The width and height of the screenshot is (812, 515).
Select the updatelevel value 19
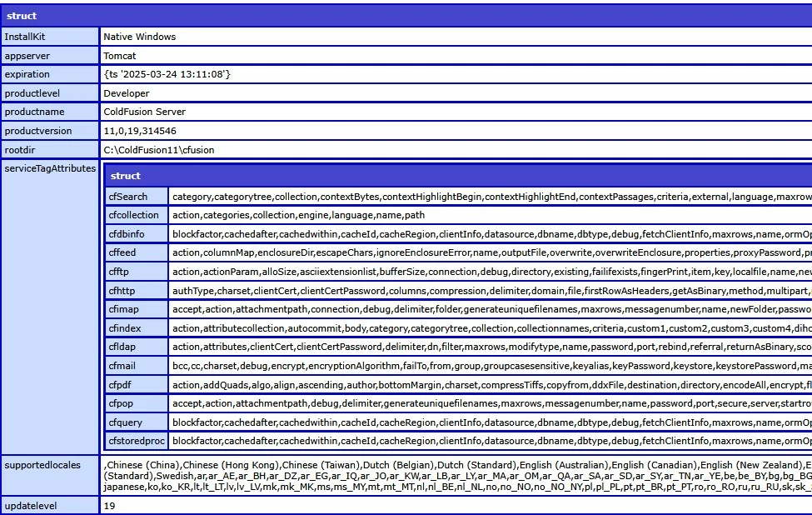pos(109,506)
